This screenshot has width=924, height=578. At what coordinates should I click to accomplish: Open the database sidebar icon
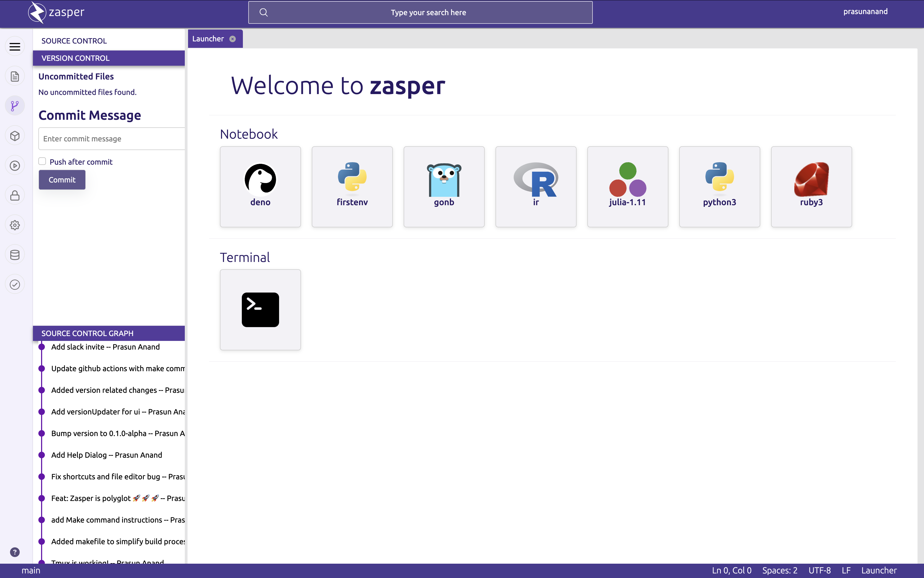click(x=15, y=255)
